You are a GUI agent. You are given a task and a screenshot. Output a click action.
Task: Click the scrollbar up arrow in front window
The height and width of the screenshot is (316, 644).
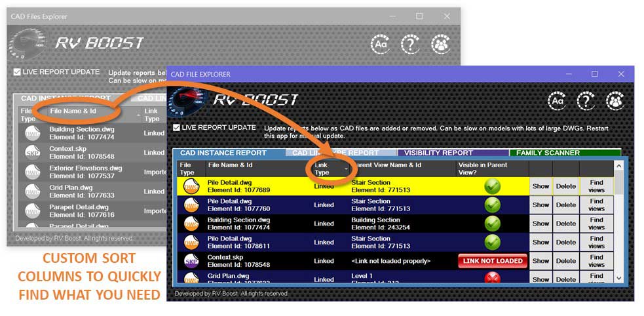coord(619,165)
